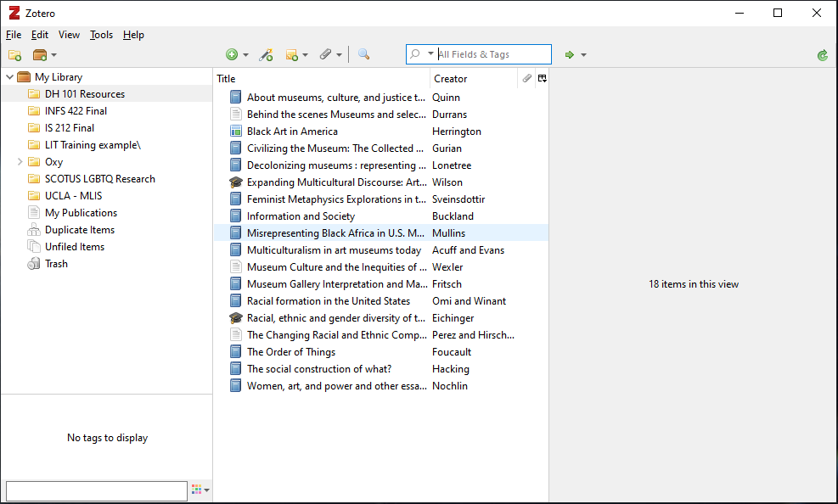
Task: Click book icon for About museums, culture
Action: point(236,98)
